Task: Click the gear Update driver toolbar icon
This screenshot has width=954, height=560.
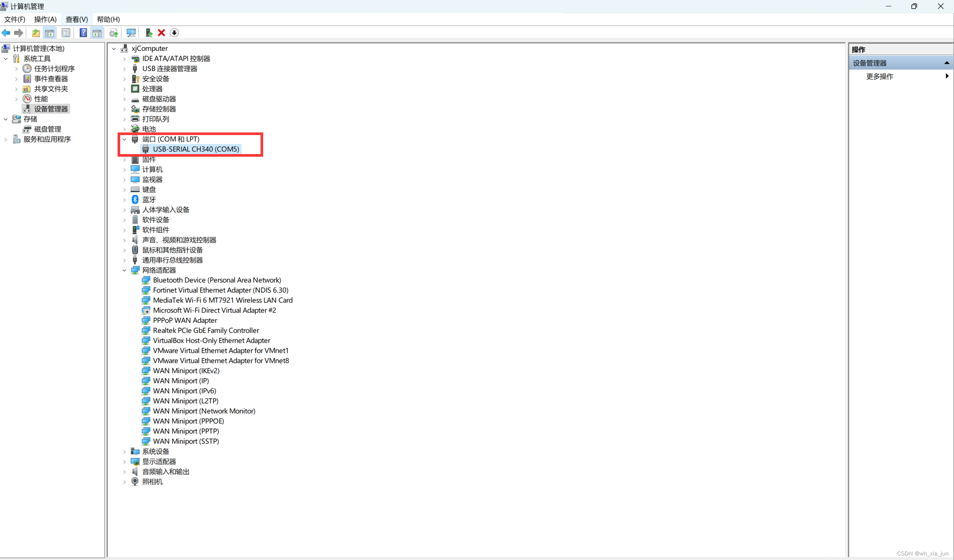Action: pyautogui.click(x=113, y=33)
